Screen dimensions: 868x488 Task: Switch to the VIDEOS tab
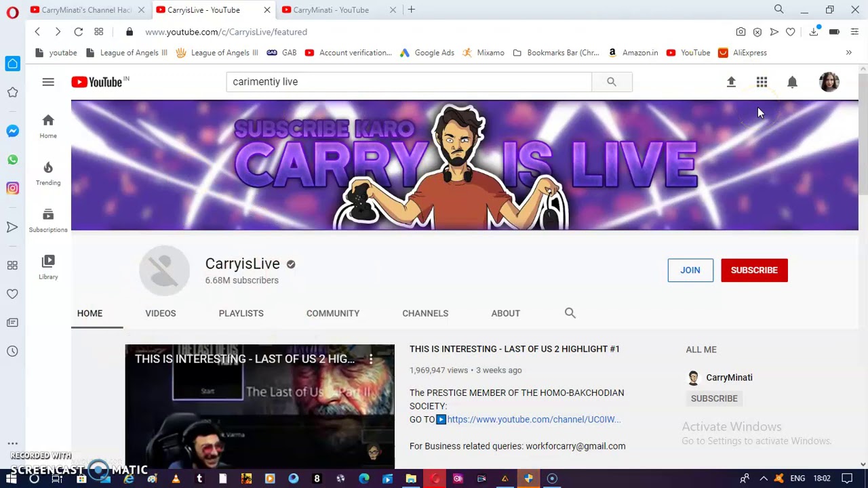[160, 313]
